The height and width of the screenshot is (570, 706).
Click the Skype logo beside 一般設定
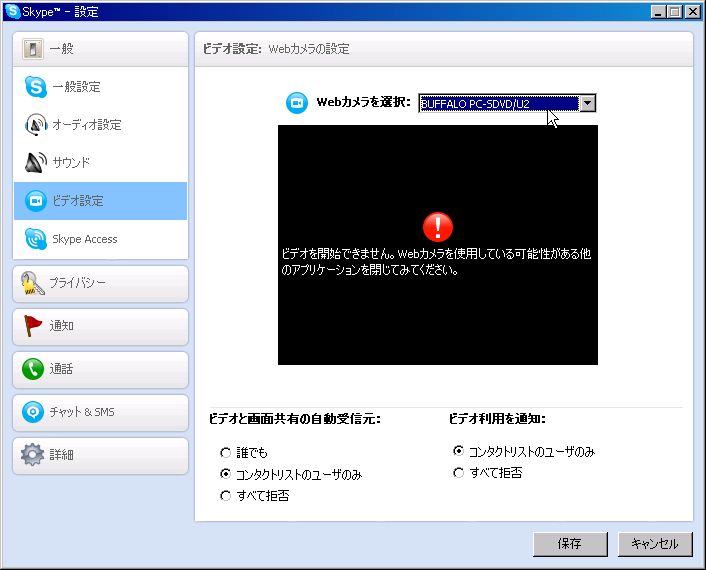click(36, 87)
